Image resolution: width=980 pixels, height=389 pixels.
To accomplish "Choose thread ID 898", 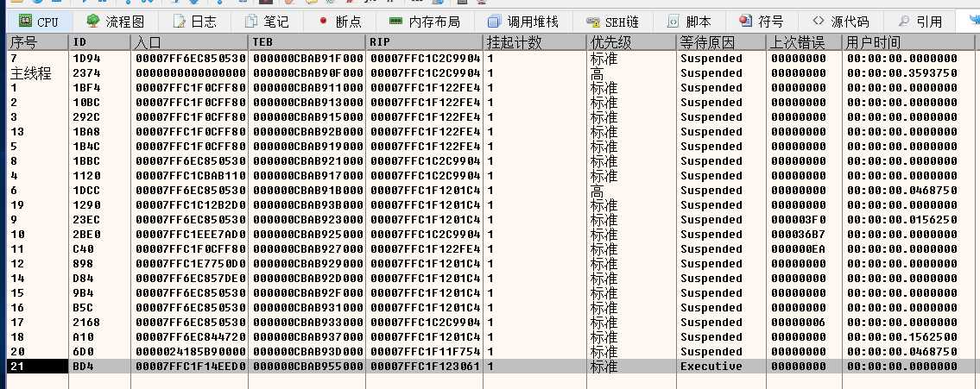I will (x=83, y=264).
